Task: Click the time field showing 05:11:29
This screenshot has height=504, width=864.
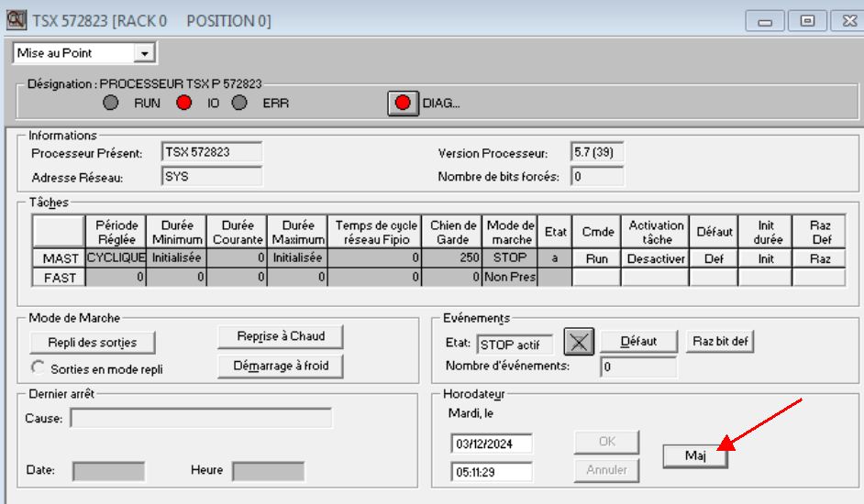Action: 493,472
